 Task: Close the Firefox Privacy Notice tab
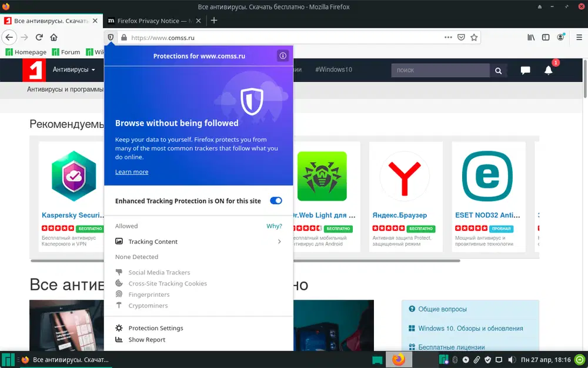point(198,21)
